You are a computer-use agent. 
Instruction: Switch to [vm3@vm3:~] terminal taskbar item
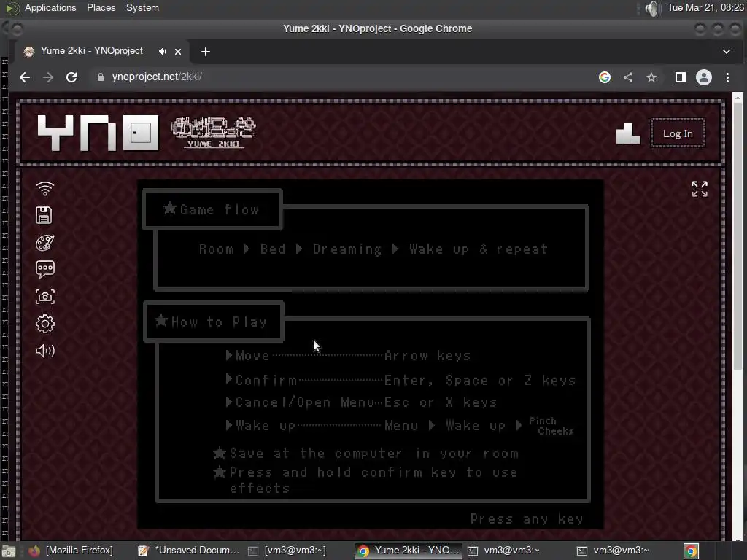[287, 551]
